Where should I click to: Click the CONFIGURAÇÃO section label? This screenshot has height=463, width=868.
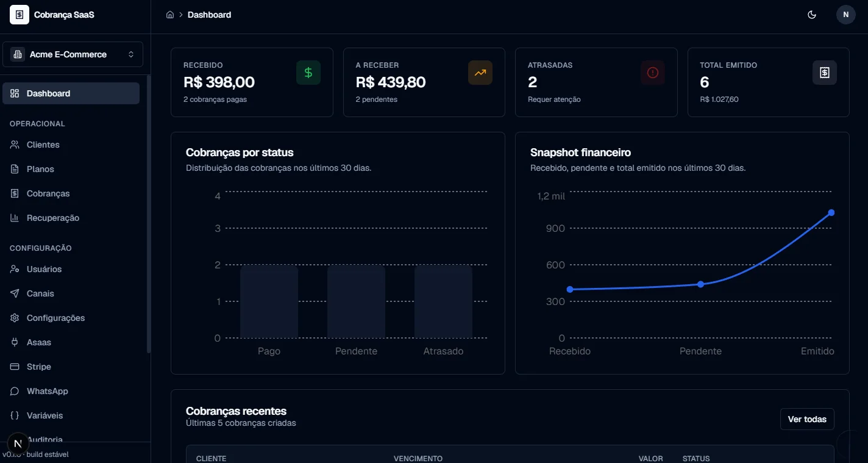pyautogui.click(x=41, y=248)
